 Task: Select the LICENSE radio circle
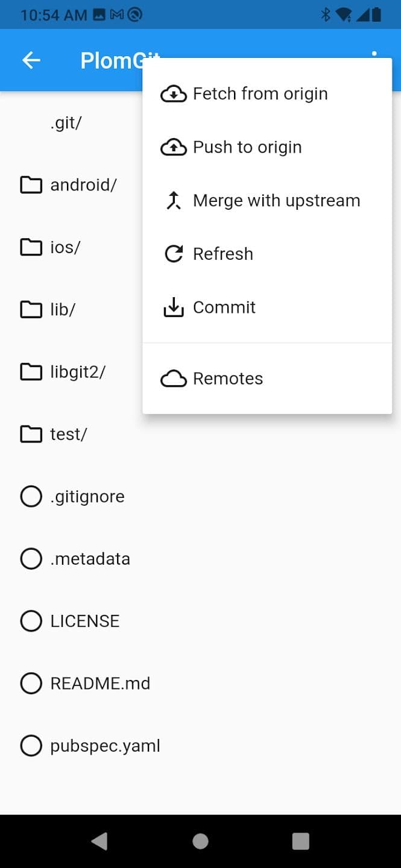pos(31,621)
